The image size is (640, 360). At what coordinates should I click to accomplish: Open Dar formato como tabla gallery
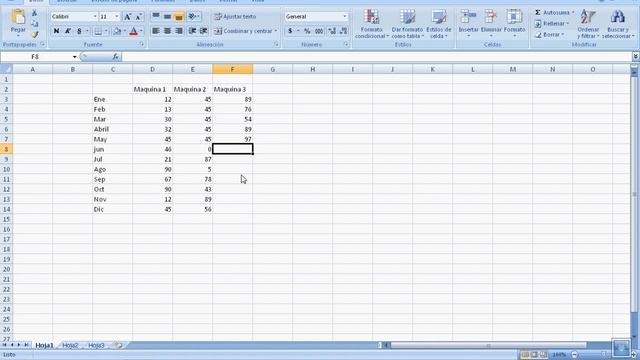pos(407,24)
